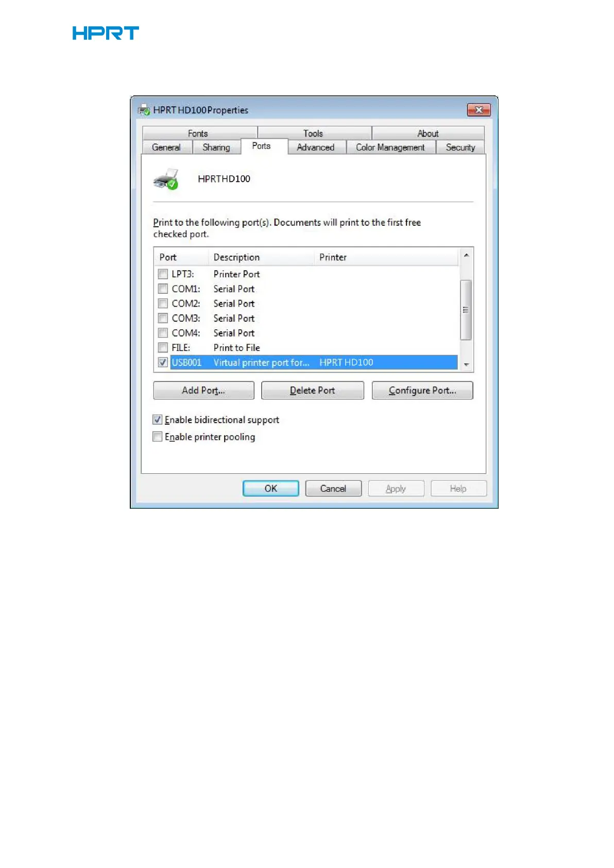The image size is (614, 868).
Task: Check the COM4 port checkbox
Action: pyautogui.click(x=163, y=332)
